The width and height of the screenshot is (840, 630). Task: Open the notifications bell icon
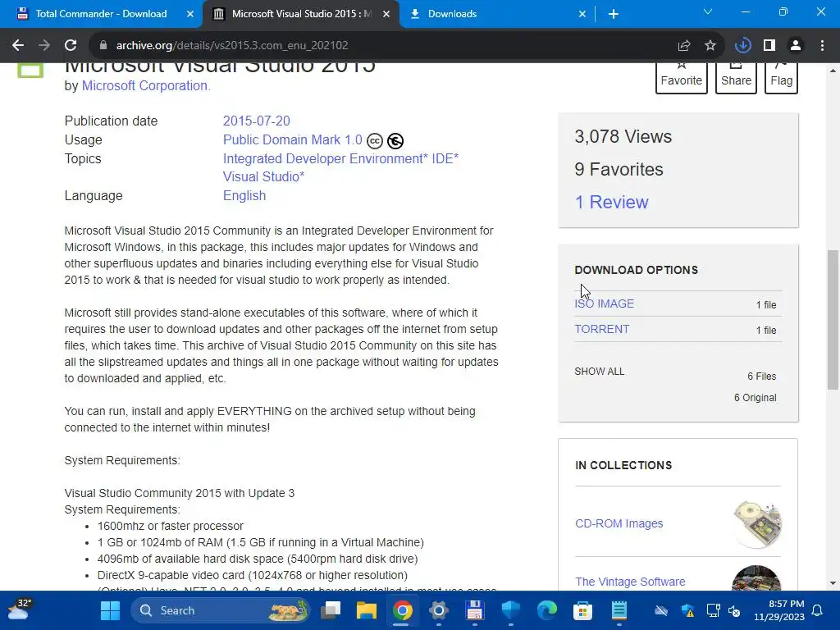(818, 610)
